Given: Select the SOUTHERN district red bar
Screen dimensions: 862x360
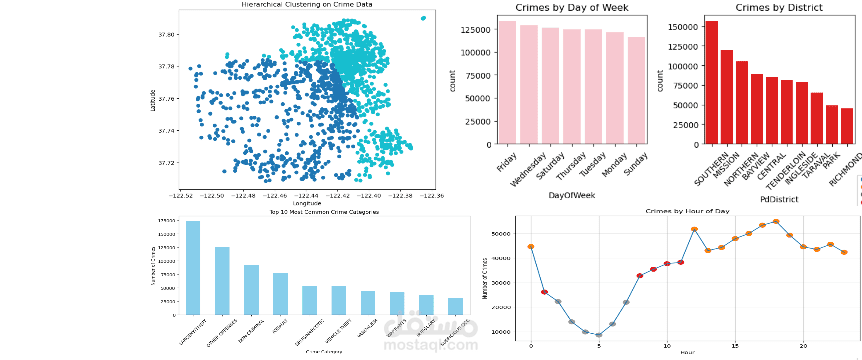Looking at the screenshot, I should click(x=712, y=82).
